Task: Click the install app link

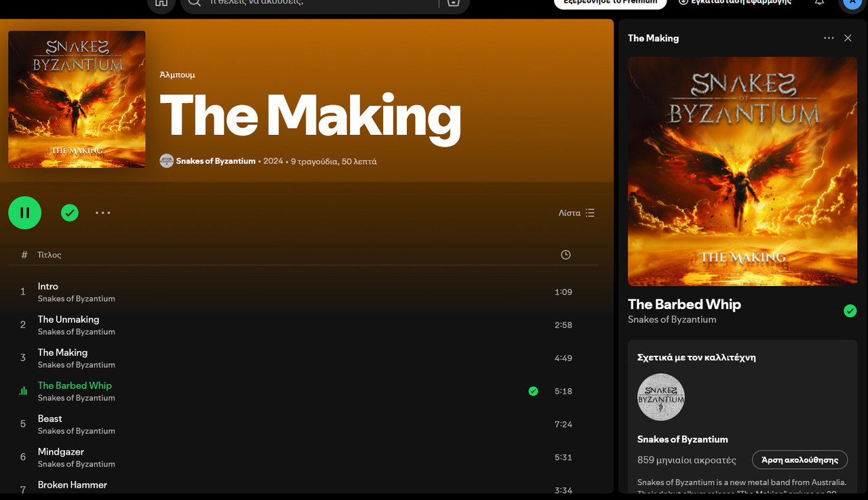Action: [734, 3]
